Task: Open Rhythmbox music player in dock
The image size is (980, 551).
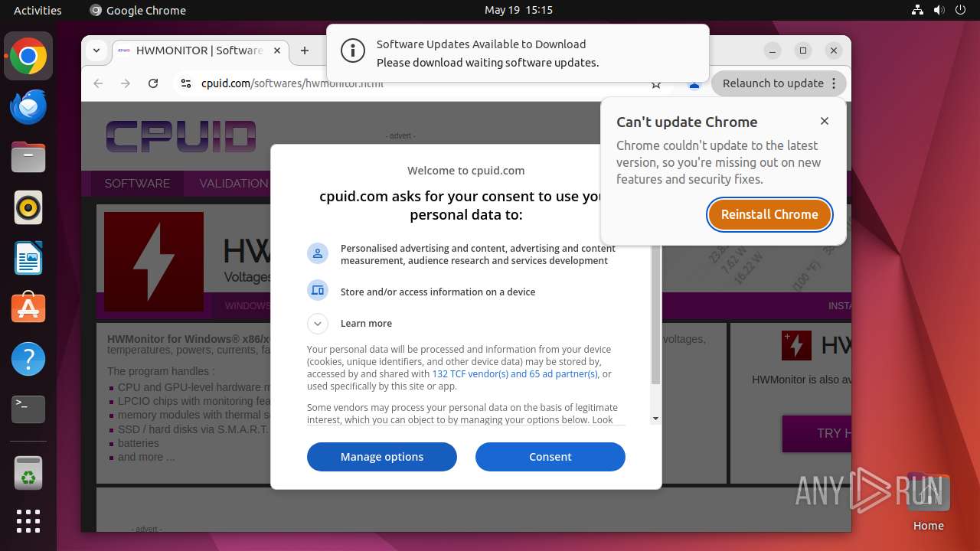Action: (28, 207)
